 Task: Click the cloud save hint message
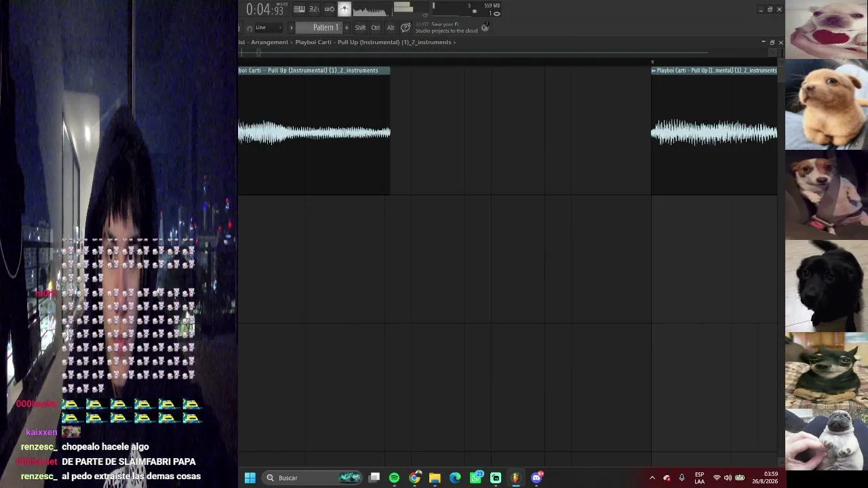coord(446,28)
